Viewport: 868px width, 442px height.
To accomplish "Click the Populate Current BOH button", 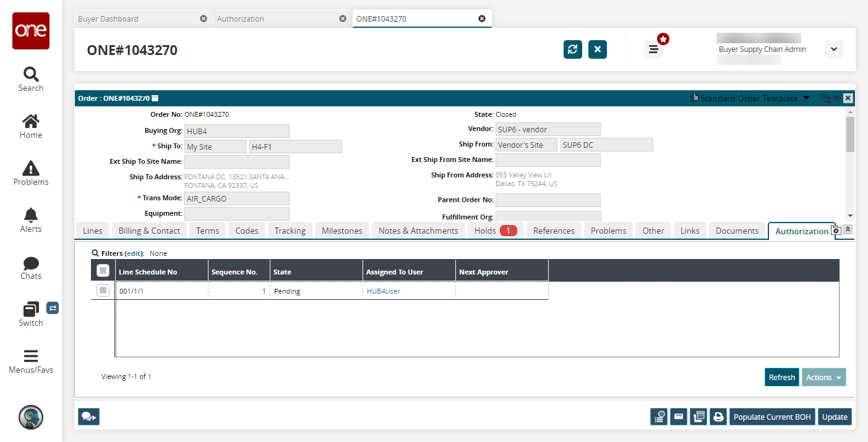I will tap(771, 417).
